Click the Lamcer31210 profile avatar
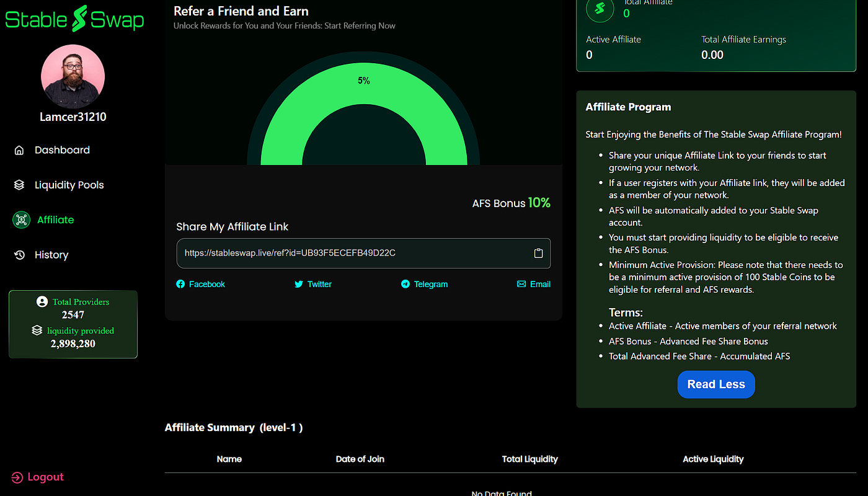The height and width of the screenshot is (496, 868). [73, 77]
